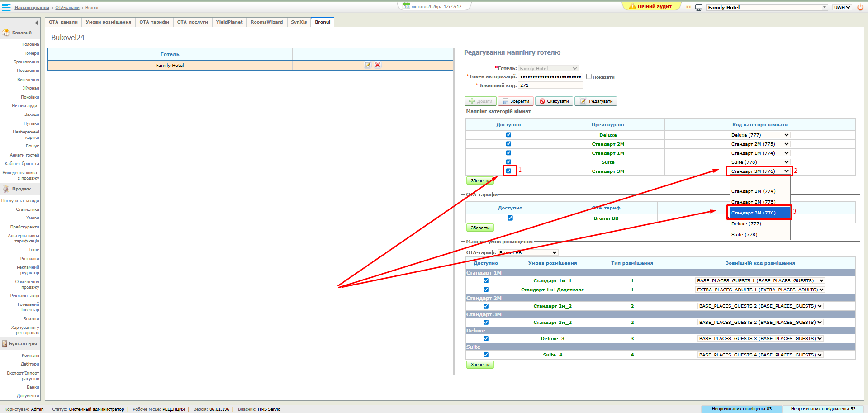Enable the Показати token checkbox
Image resolution: width=868 pixels, height=413 pixels.
(x=589, y=77)
